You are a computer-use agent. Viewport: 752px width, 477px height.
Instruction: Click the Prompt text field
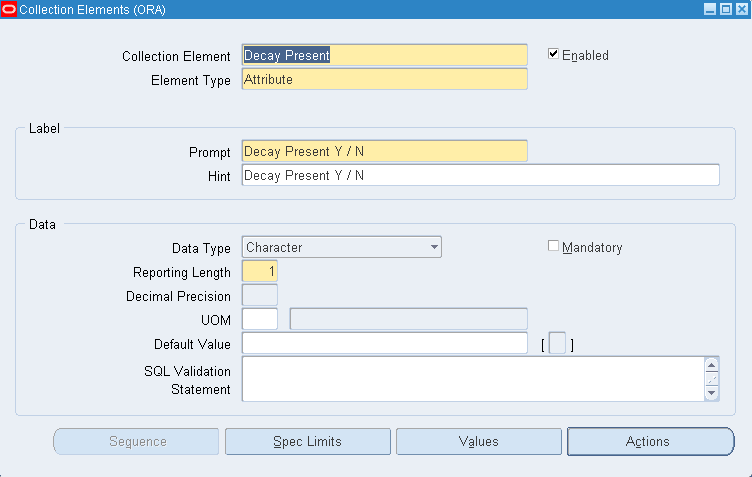[384, 152]
